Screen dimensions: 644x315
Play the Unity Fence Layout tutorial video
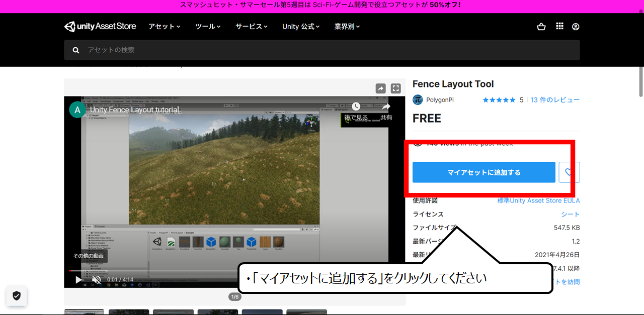coord(78,279)
